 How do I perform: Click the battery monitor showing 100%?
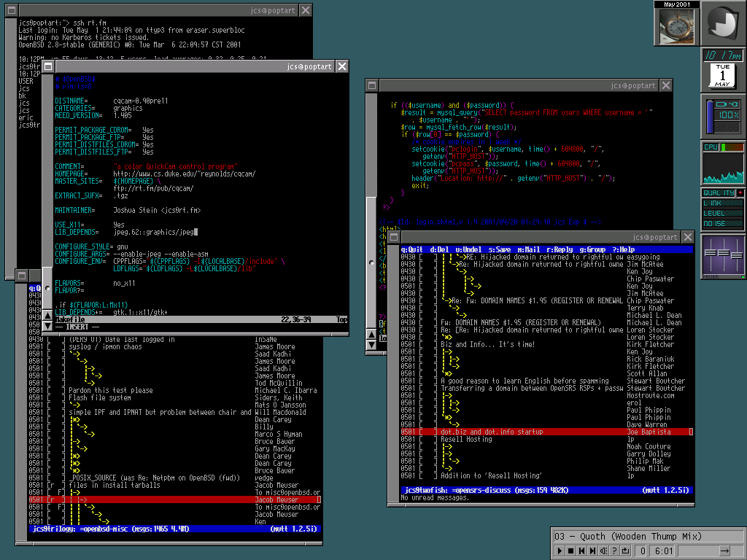(x=724, y=117)
